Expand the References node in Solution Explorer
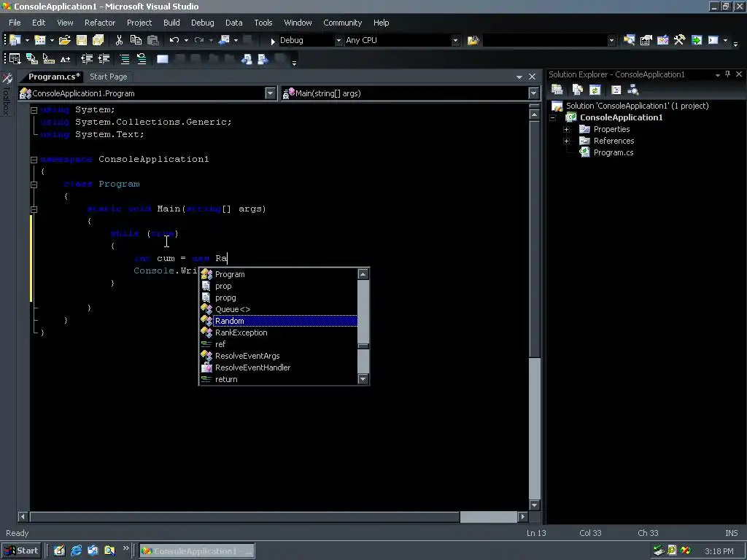Viewport: 747px width, 560px height. pos(566,141)
